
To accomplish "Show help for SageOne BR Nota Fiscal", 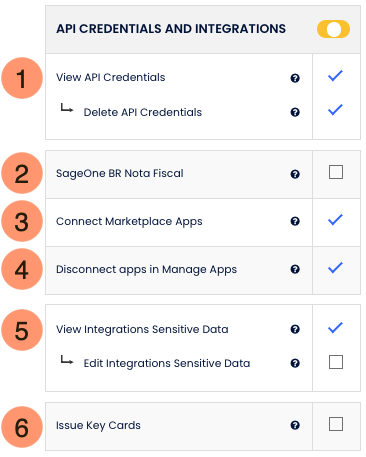I will [x=295, y=174].
